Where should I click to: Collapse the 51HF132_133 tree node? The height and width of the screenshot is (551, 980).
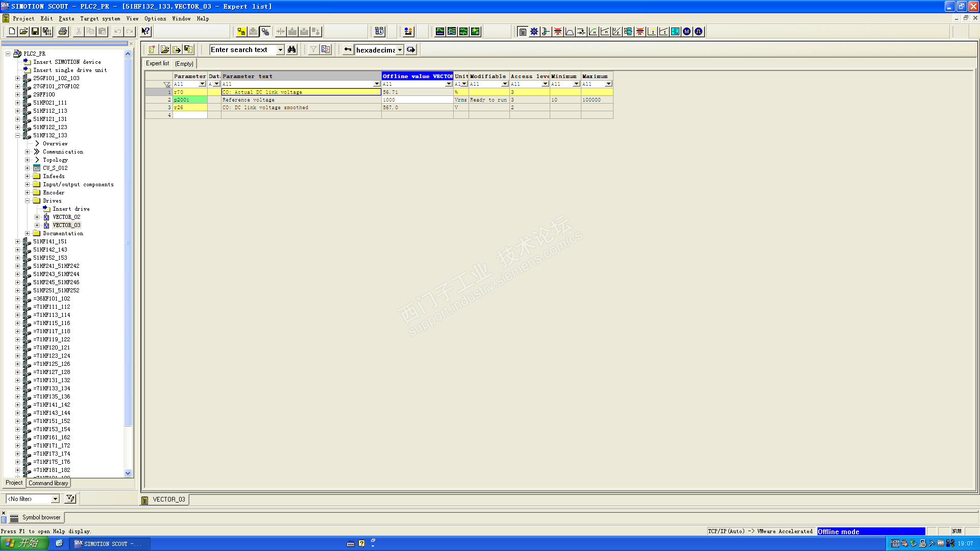click(17, 135)
